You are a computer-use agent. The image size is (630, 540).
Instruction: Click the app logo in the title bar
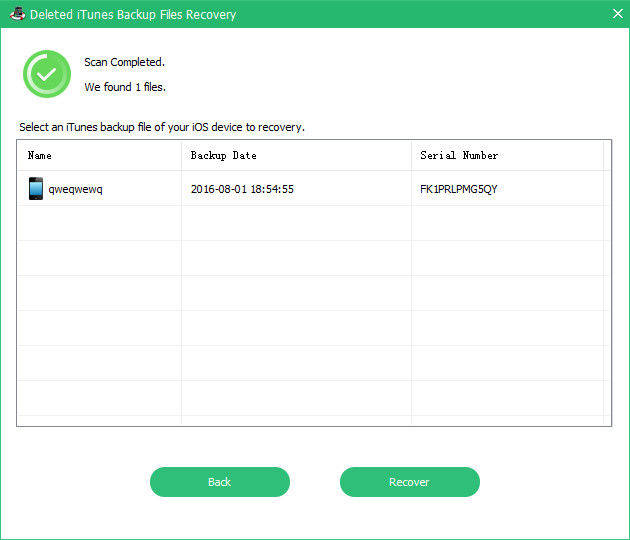point(17,14)
